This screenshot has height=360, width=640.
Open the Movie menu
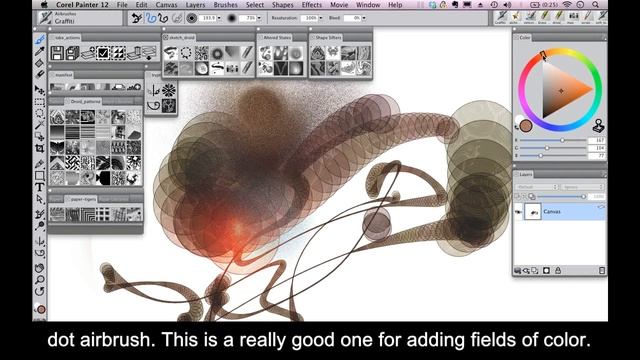(339, 5)
